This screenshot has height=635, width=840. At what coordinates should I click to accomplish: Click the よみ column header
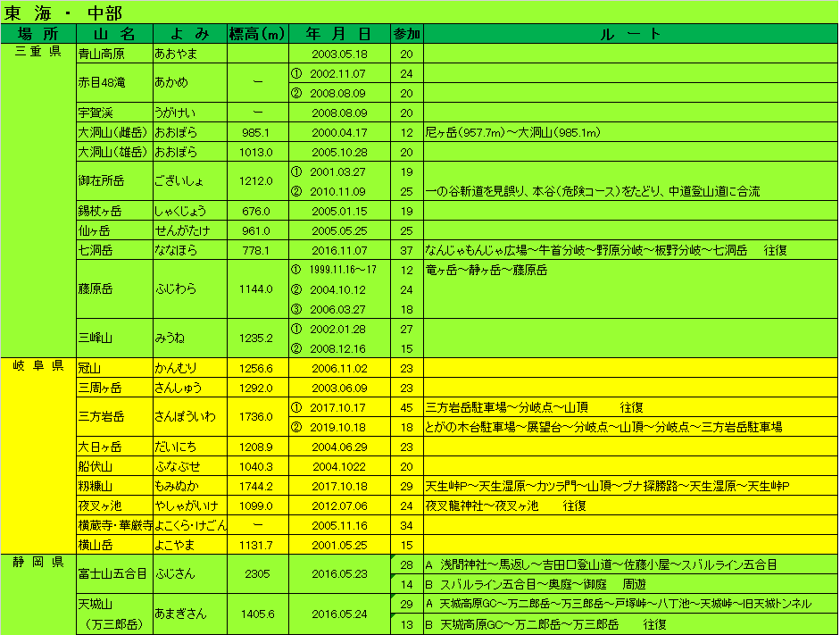tap(190, 34)
